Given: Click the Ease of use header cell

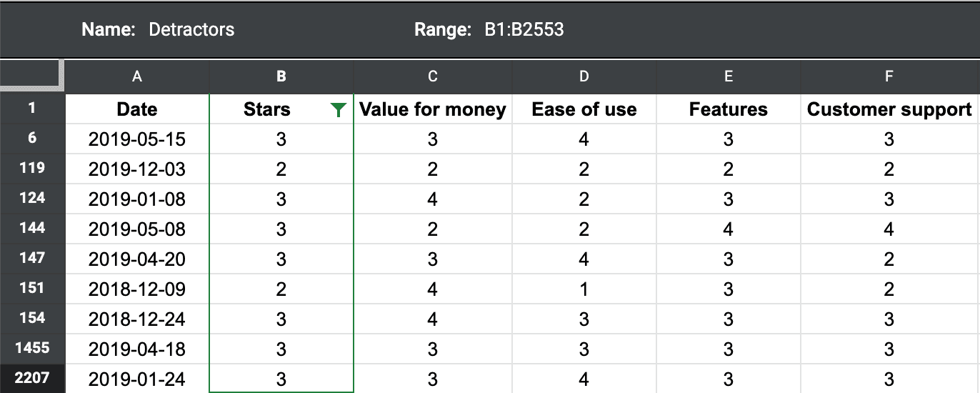Looking at the screenshot, I should point(584,109).
